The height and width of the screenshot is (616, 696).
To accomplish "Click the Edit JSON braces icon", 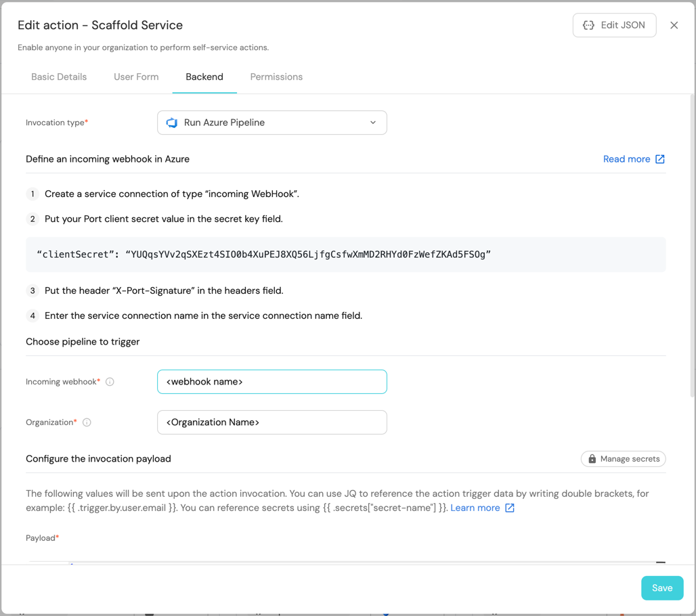I will tap(588, 25).
